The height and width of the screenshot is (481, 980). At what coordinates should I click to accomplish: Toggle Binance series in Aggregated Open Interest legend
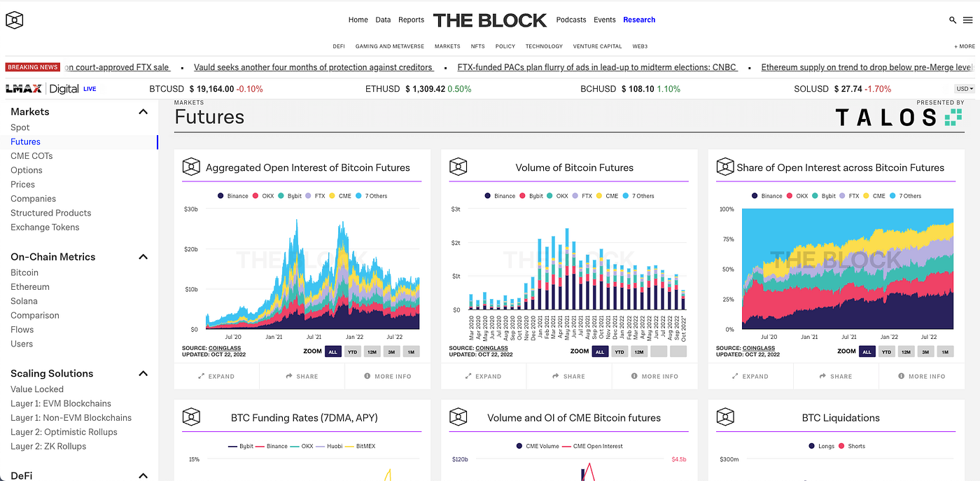(232, 196)
